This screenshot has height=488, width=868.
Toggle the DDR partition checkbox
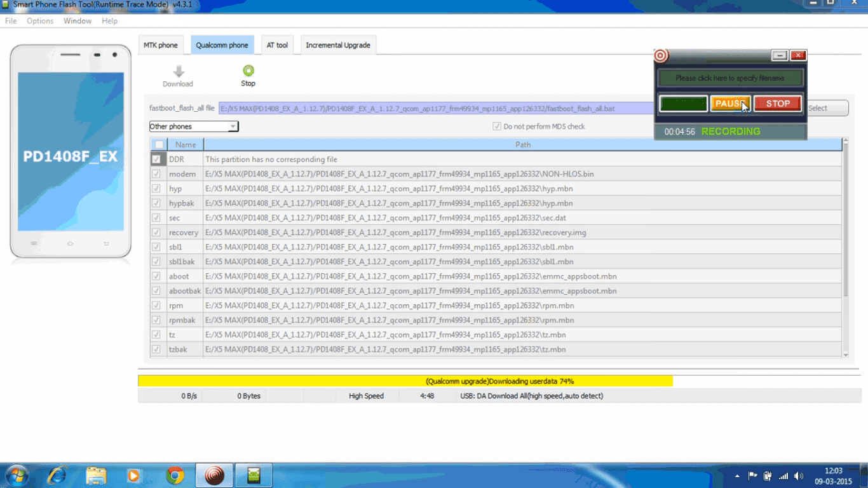click(156, 159)
